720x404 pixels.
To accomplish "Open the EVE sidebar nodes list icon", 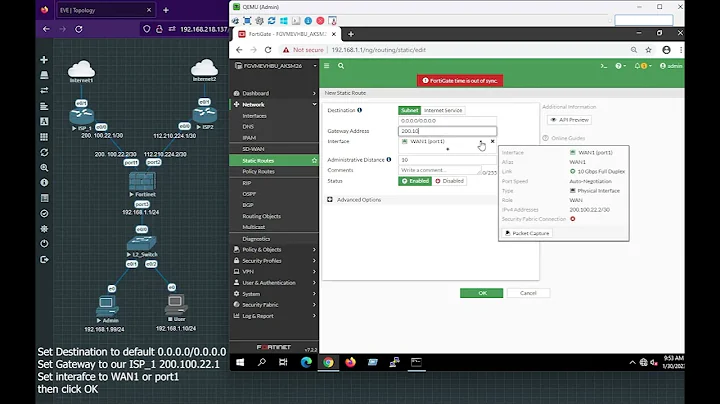I will (x=44, y=75).
